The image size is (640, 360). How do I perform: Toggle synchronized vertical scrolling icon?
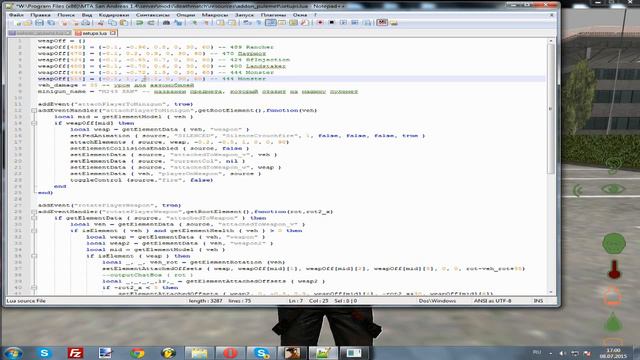click(x=220, y=23)
